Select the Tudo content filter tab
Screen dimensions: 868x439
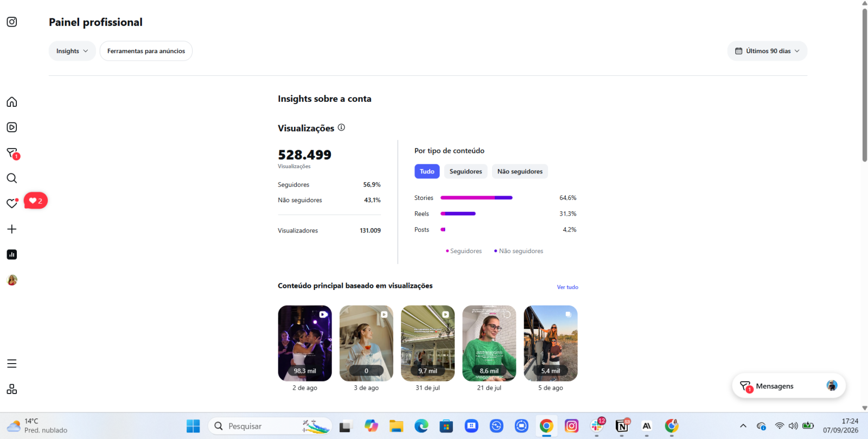coord(427,171)
